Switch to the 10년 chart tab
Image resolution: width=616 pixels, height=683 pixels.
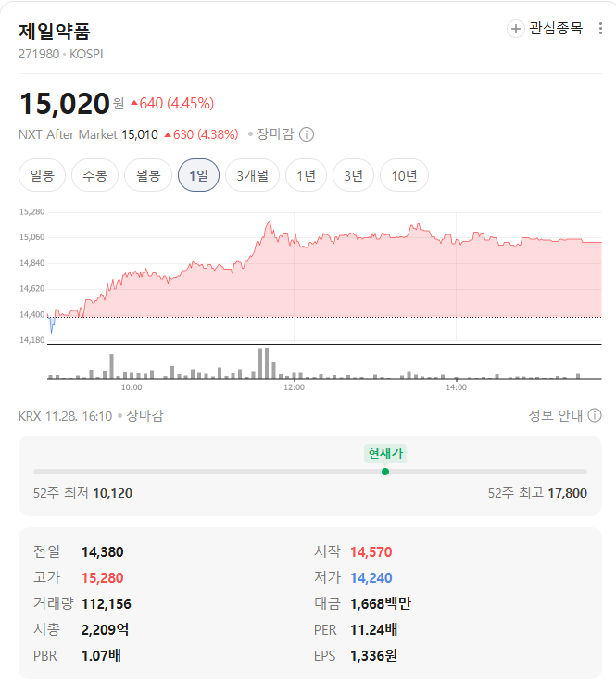(x=404, y=175)
